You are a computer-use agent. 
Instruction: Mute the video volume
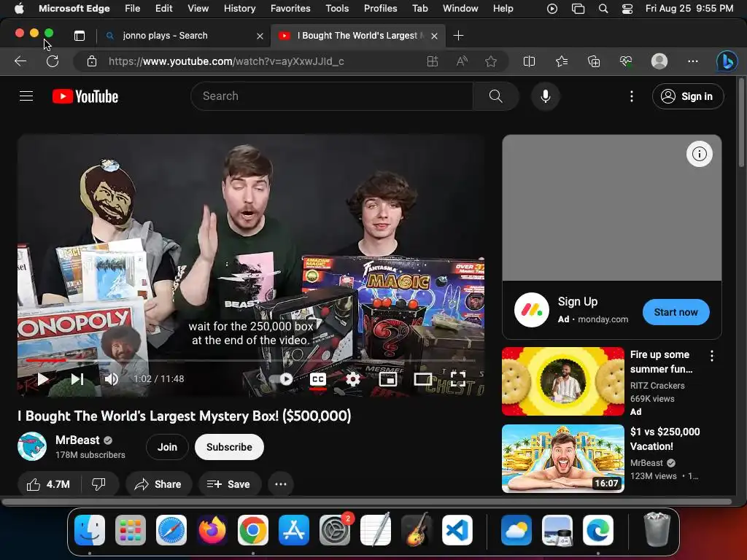point(112,379)
